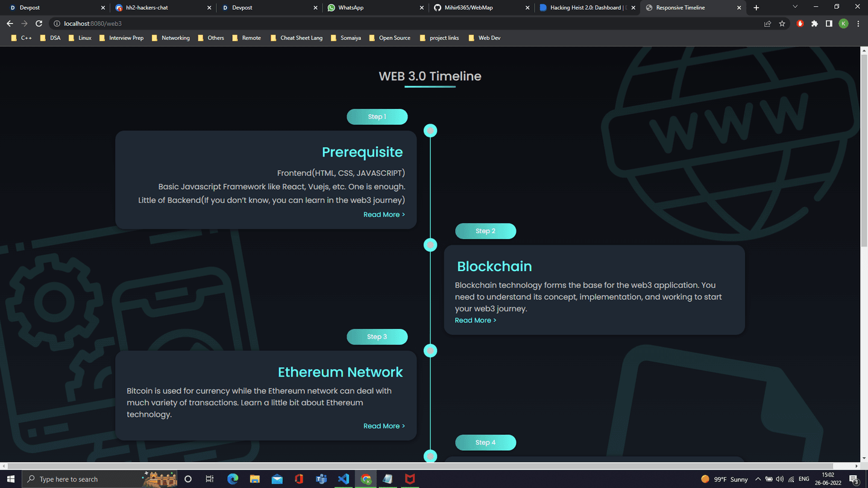868x488 pixels.
Task: Click the horizontal scrollbar at page bottom
Action: pyautogui.click(x=420, y=466)
